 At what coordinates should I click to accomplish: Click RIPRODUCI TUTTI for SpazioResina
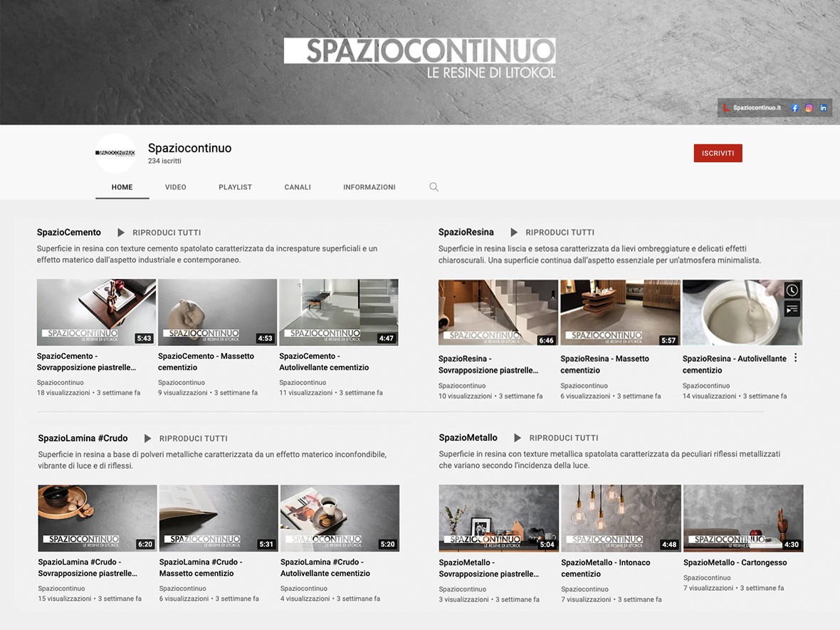click(560, 233)
